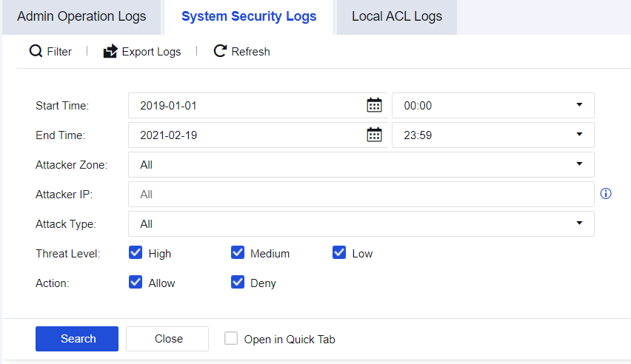Uncheck the High threat level checkbox
The image size is (631, 364).
[136, 253]
